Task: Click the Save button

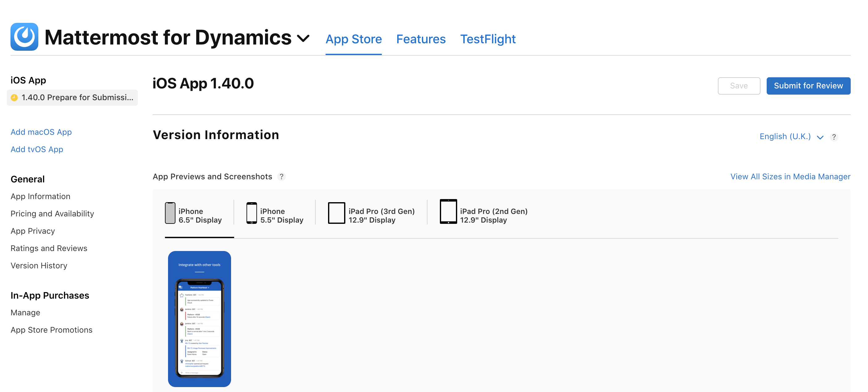Action: coord(738,86)
